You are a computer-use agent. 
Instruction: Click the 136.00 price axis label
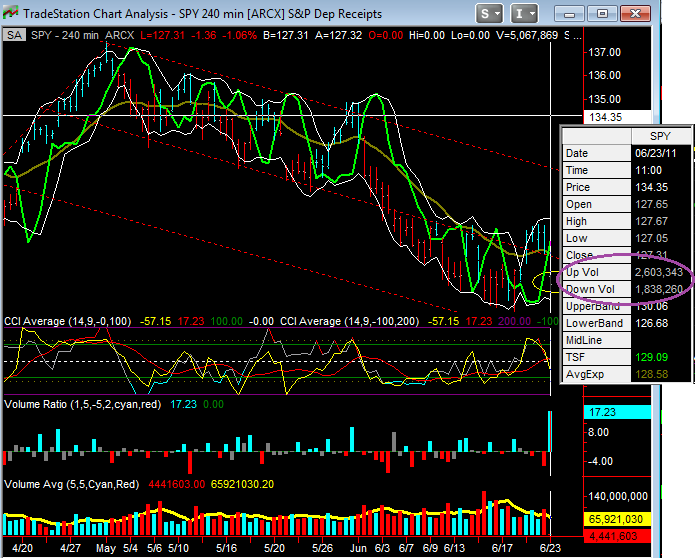605,75
